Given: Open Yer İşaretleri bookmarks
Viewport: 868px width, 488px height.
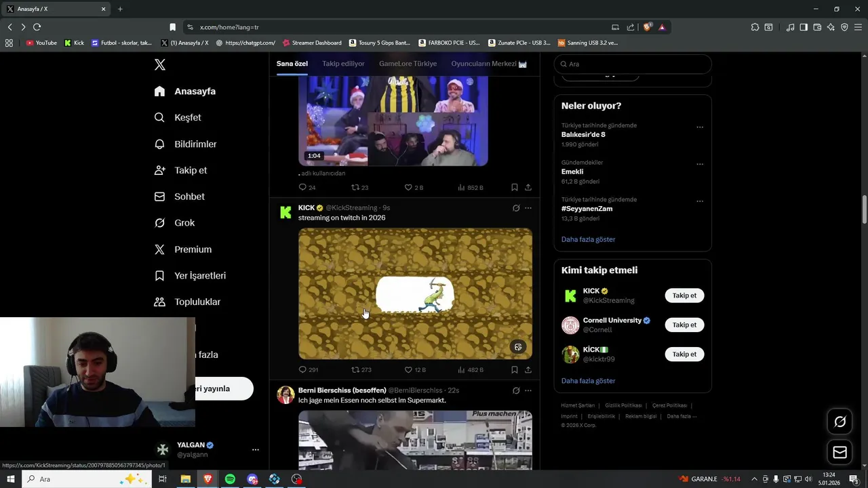Looking at the screenshot, I should tap(190, 276).
